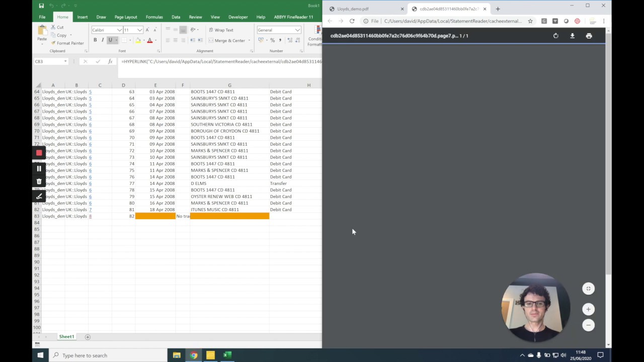Open the File menu in Excel
The height and width of the screenshot is (362, 644).
(x=42, y=17)
